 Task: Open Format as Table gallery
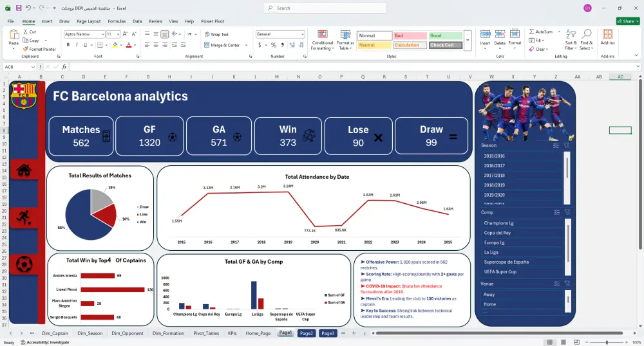[345, 40]
